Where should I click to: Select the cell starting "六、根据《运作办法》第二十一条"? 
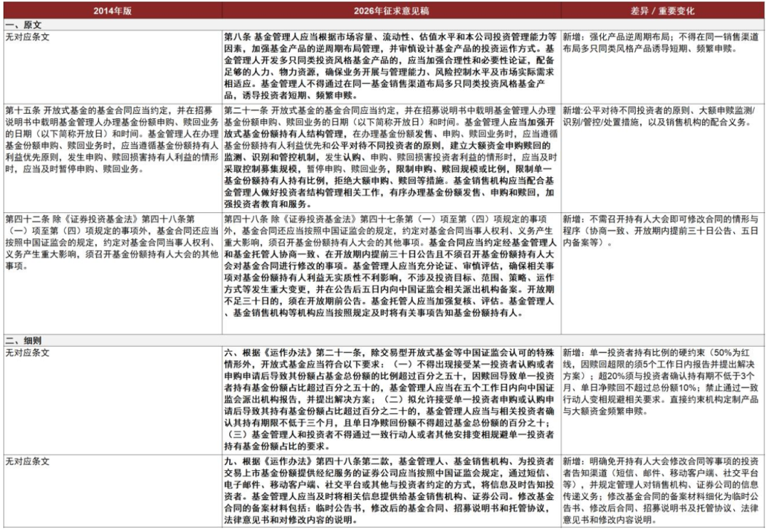tap(392, 400)
